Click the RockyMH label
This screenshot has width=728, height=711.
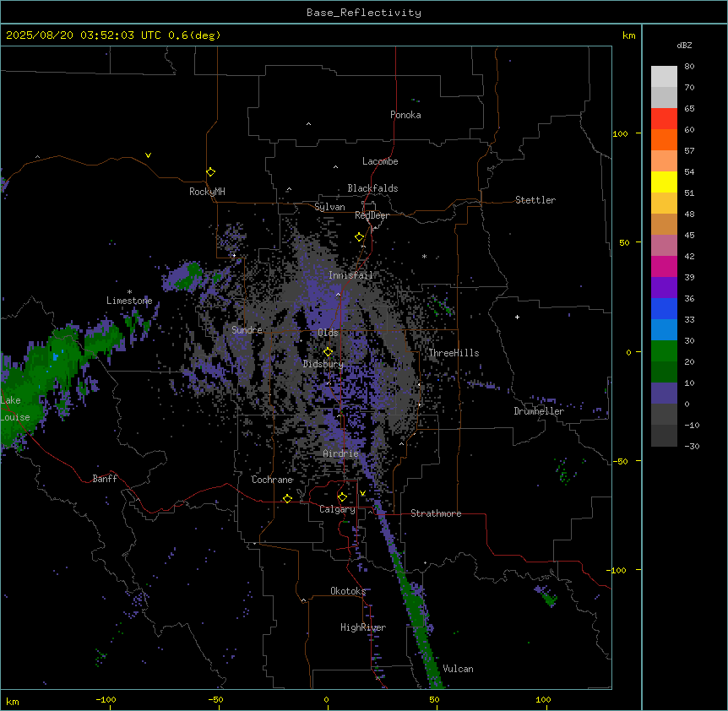(x=207, y=192)
